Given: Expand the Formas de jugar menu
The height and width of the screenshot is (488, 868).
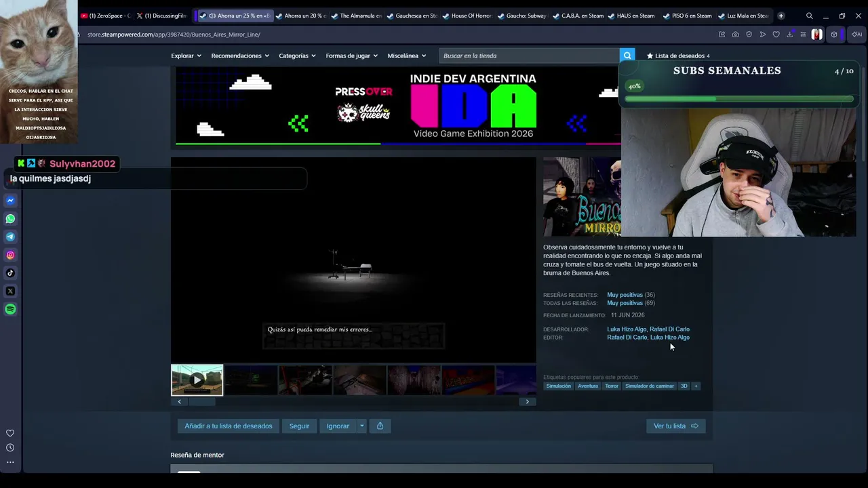Looking at the screenshot, I should click(352, 56).
